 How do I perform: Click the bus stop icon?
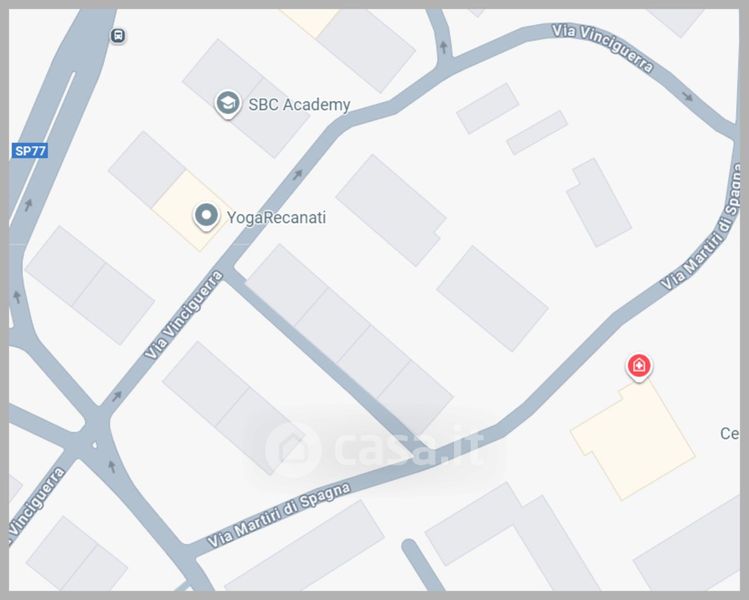[118, 35]
